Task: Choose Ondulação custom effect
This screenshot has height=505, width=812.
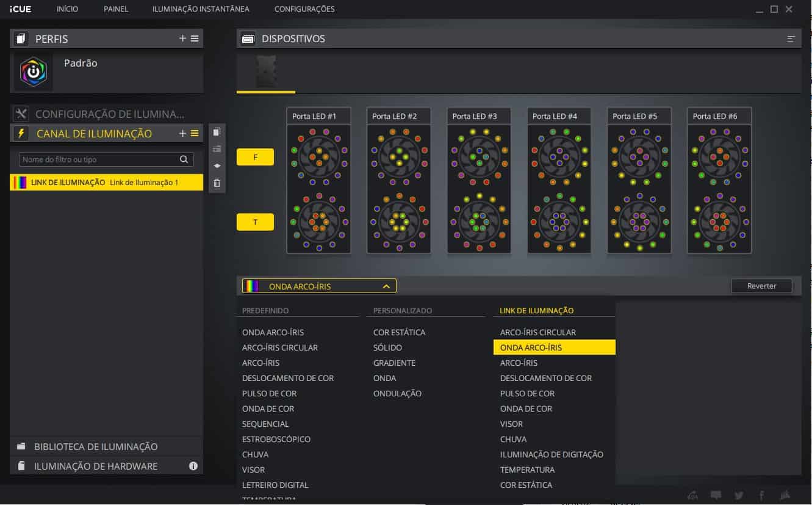Action: [397, 393]
